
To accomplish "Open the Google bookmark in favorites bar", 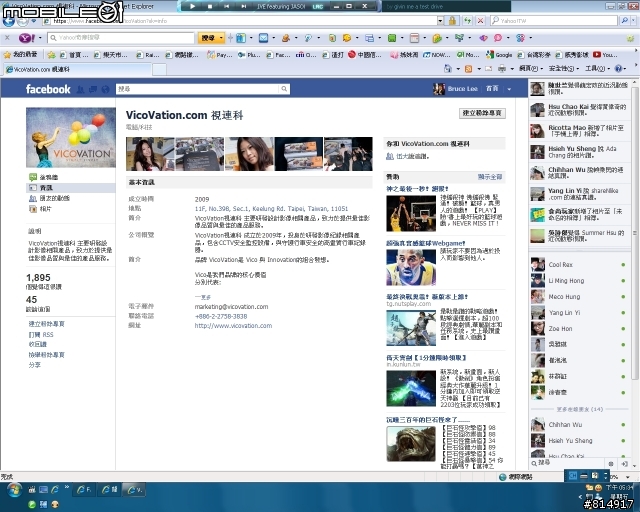I will point(500,55).
